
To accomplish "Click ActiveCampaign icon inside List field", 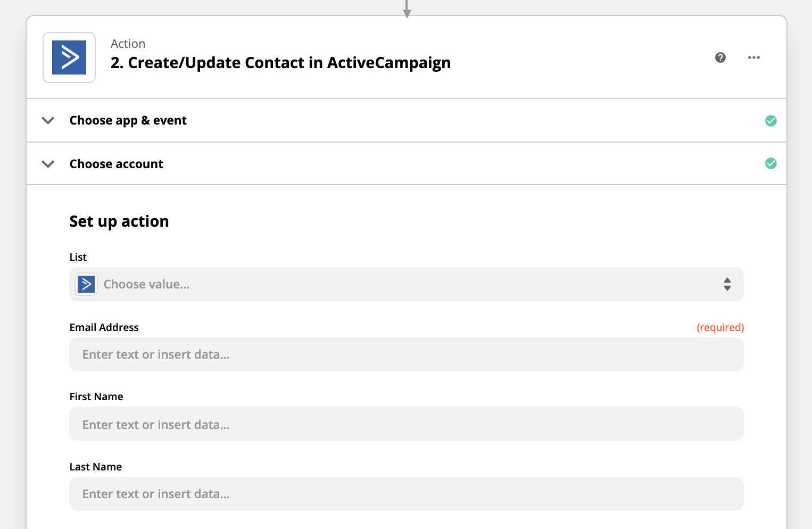I will tap(86, 284).
